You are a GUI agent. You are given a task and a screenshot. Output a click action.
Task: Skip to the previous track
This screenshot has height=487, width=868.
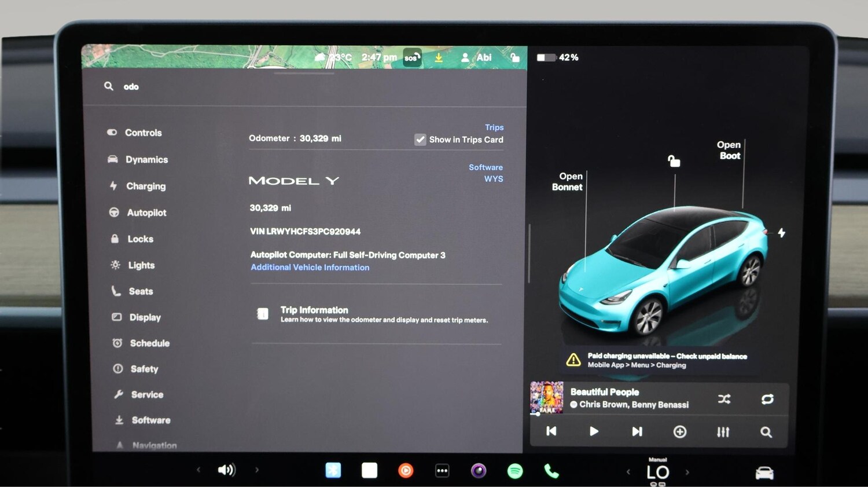[551, 431]
